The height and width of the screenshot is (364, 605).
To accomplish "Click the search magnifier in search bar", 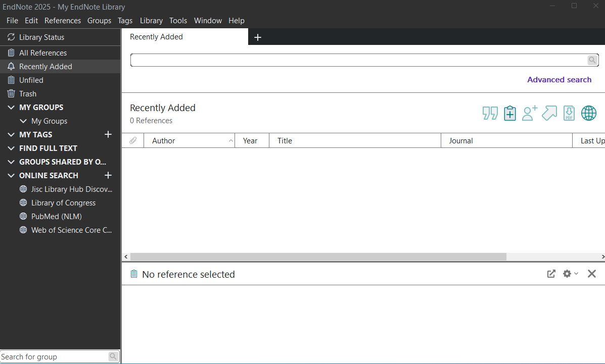I will tap(592, 60).
